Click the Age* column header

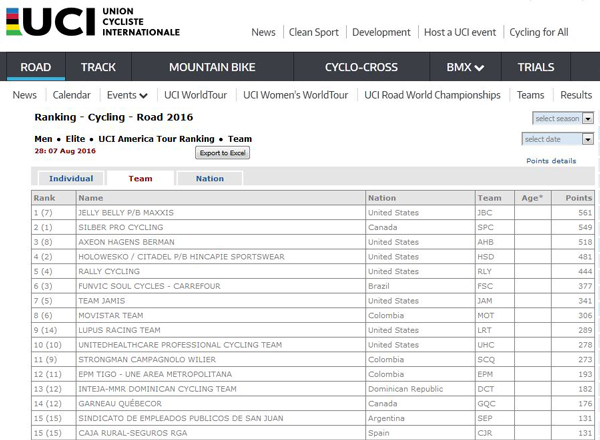tap(533, 198)
